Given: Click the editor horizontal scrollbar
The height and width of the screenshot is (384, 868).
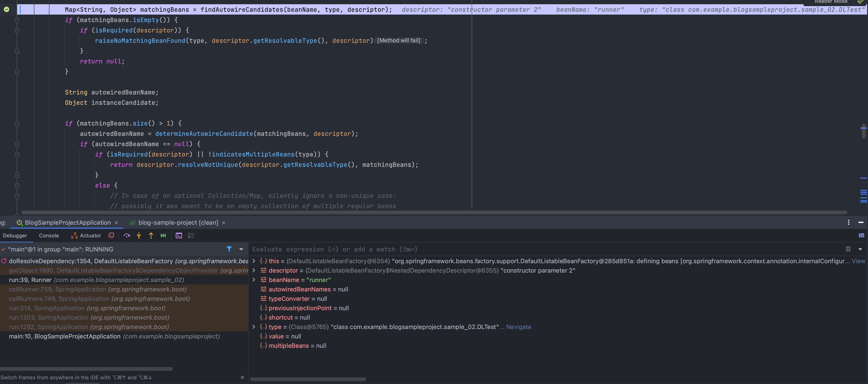Looking at the screenshot, I should (434, 213).
